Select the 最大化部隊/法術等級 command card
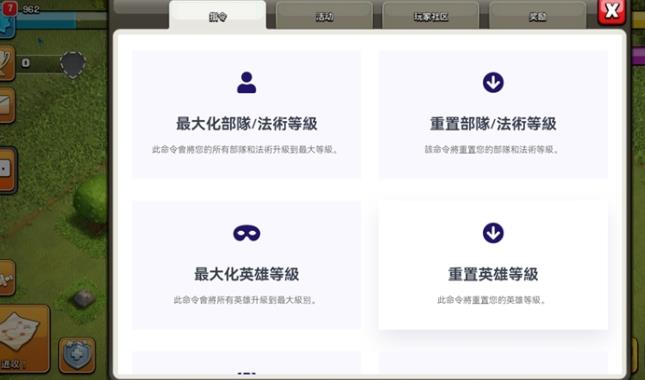Image resolution: width=645 pixels, height=380 pixels. [x=246, y=114]
